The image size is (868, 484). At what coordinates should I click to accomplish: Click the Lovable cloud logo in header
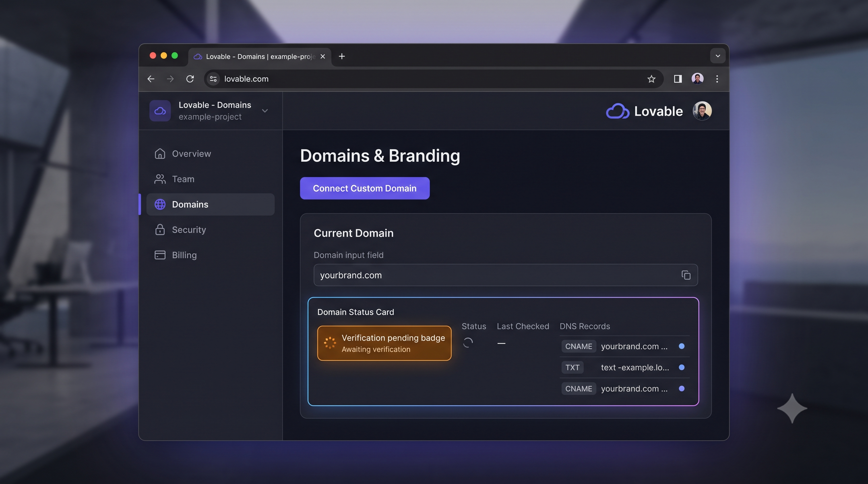[617, 111]
